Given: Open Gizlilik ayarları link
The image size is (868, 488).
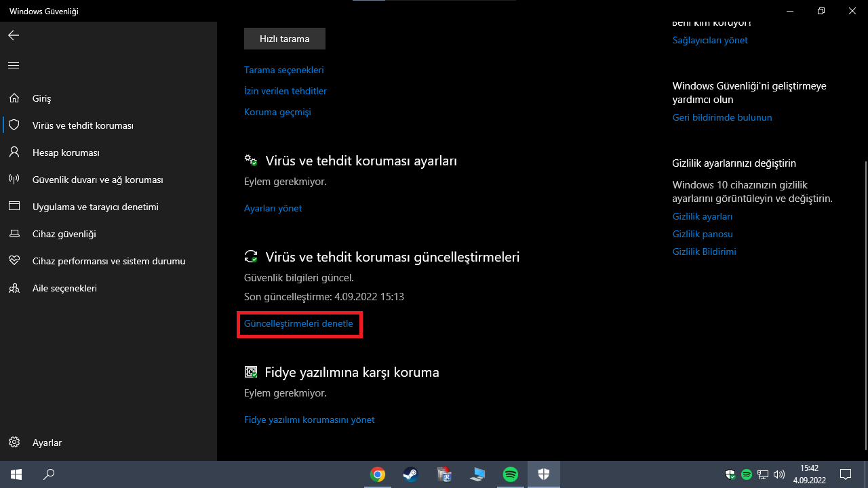Looking at the screenshot, I should tap(703, 216).
